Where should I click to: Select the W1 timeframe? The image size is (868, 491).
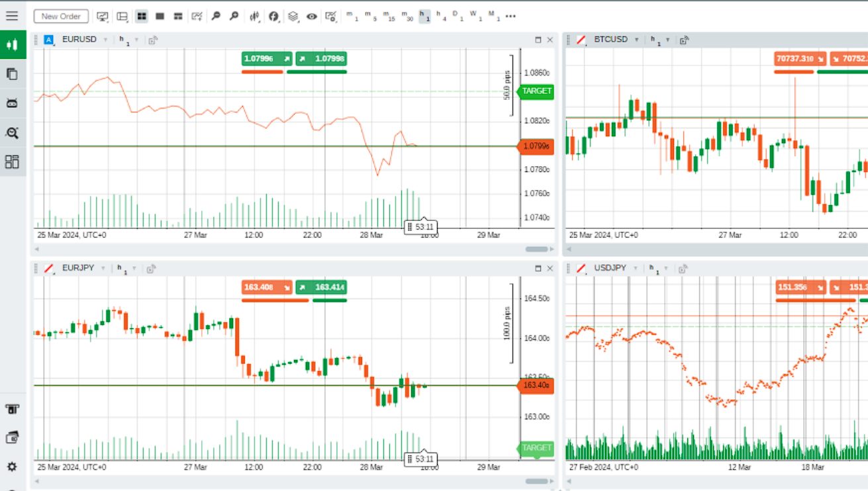coord(475,16)
